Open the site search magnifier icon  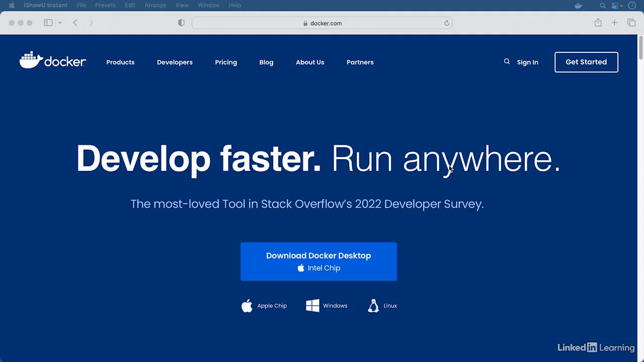507,61
